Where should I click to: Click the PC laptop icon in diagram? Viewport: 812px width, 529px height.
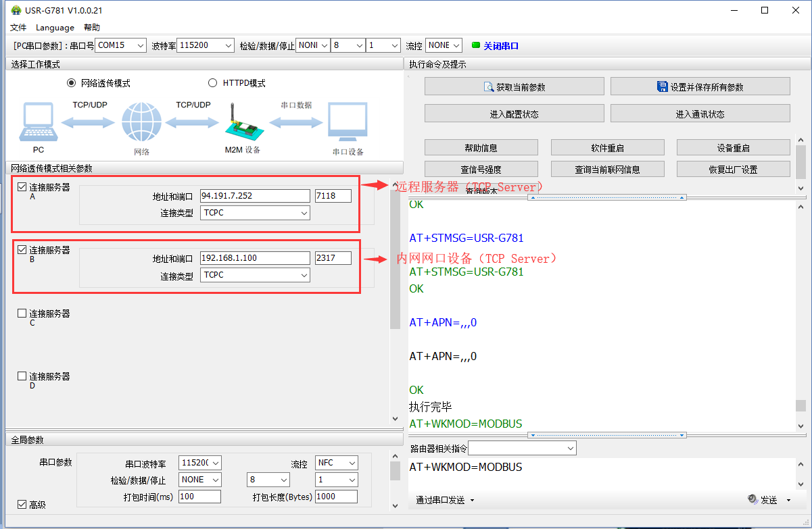(38, 123)
